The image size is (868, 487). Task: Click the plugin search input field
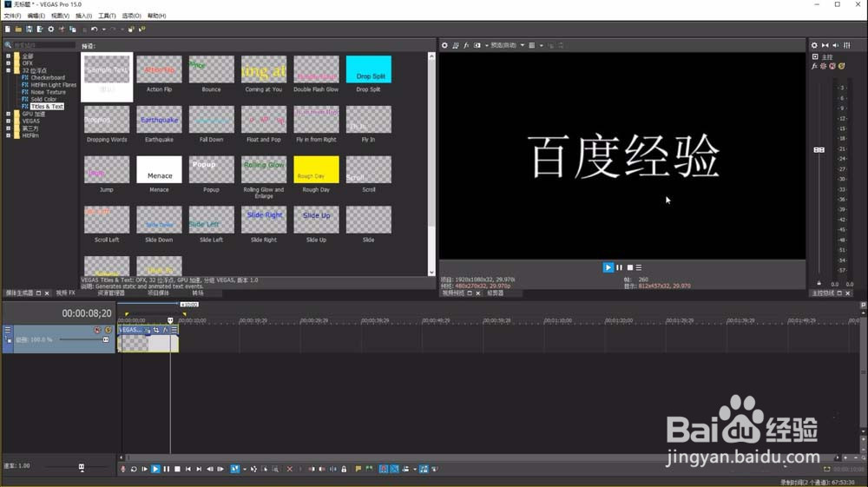(43, 45)
